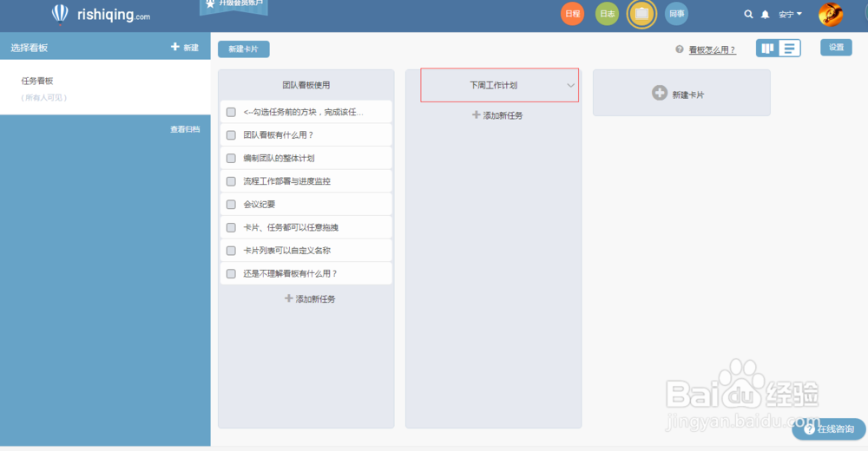The image size is (868, 451).
Task: Open the task 会议纪要
Action: 259,205
